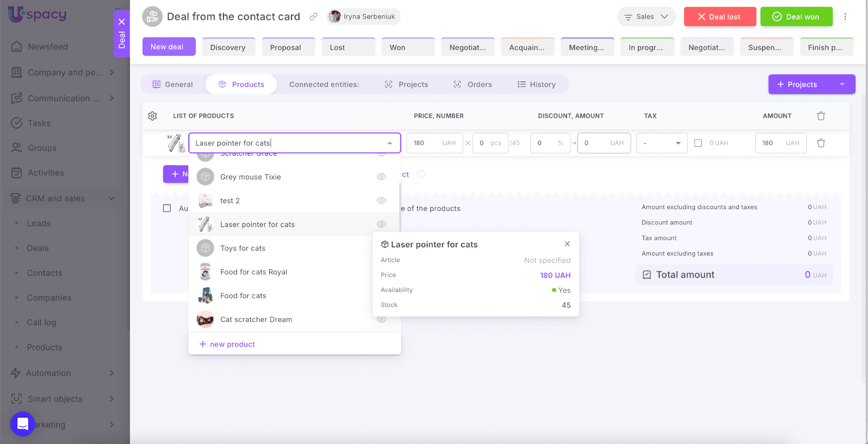The width and height of the screenshot is (868, 444).
Task: Copy deal link via chain icon
Action: (314, 17)
